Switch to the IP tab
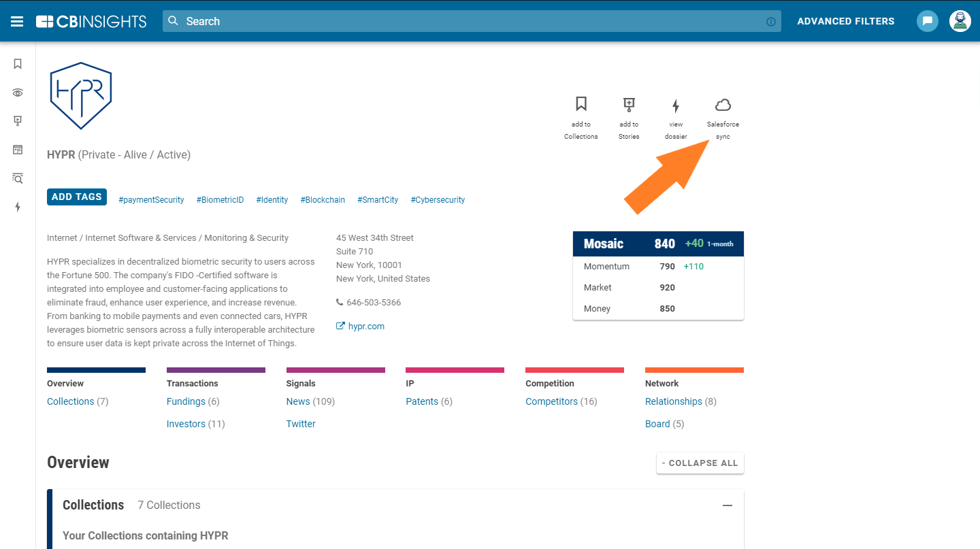This screenshot has height=549, width=980. point(410,384)
